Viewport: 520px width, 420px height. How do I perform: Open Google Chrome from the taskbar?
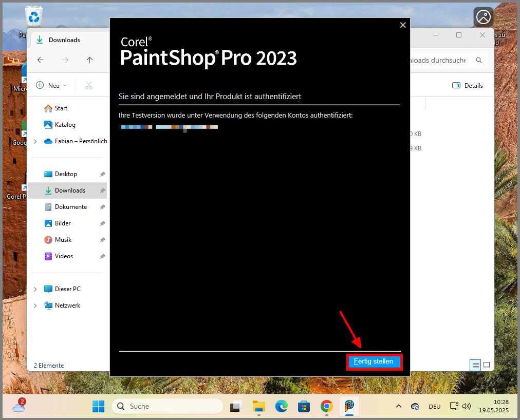coord(327,406)
